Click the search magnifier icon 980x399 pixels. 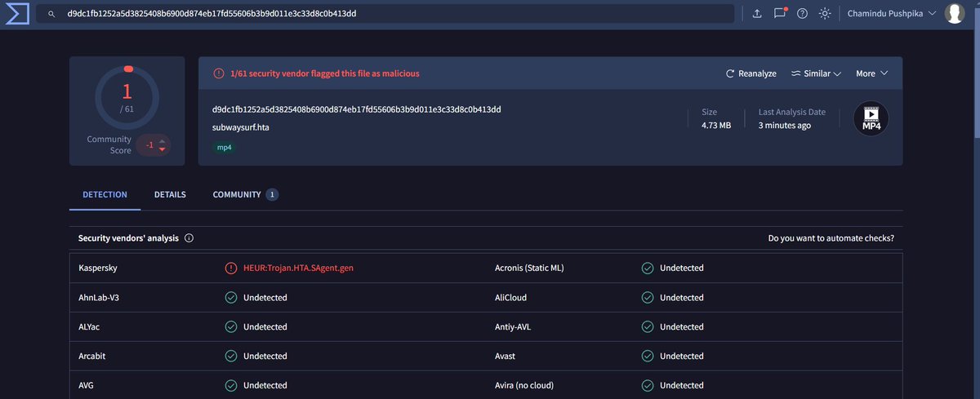tap(51, 14)
